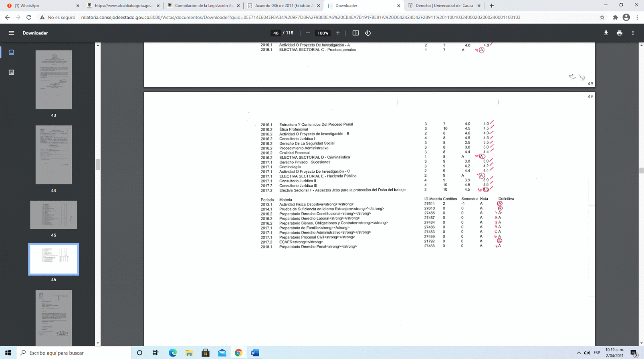
Task: Click the fit to page icon
Action: [355, 33]
